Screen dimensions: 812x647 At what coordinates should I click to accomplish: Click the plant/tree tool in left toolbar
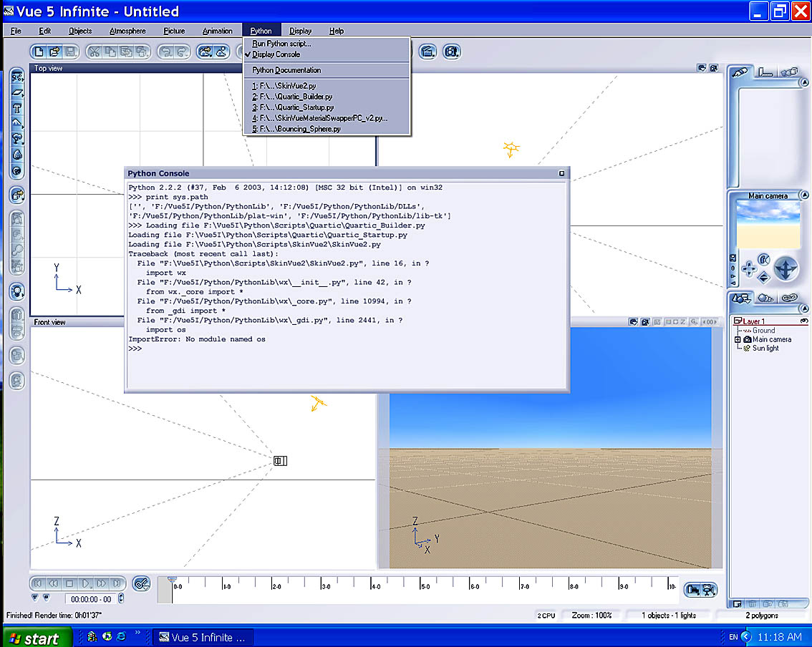pos(18,139)
